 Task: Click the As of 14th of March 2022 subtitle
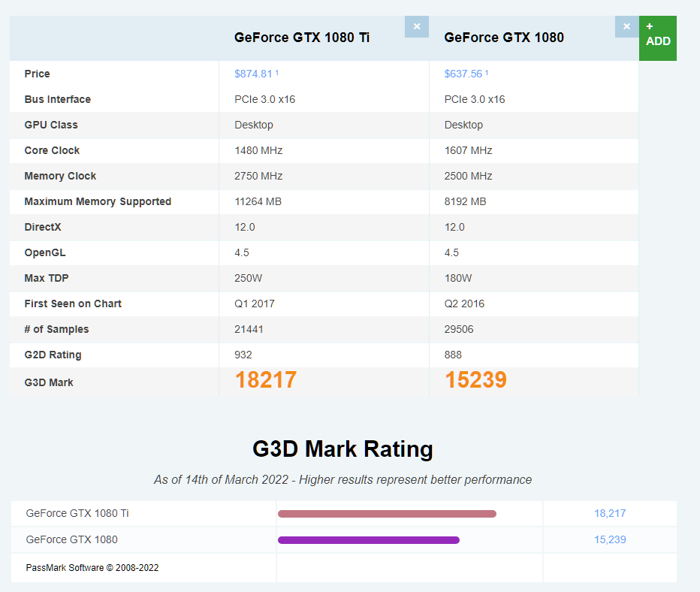[342, 479]
